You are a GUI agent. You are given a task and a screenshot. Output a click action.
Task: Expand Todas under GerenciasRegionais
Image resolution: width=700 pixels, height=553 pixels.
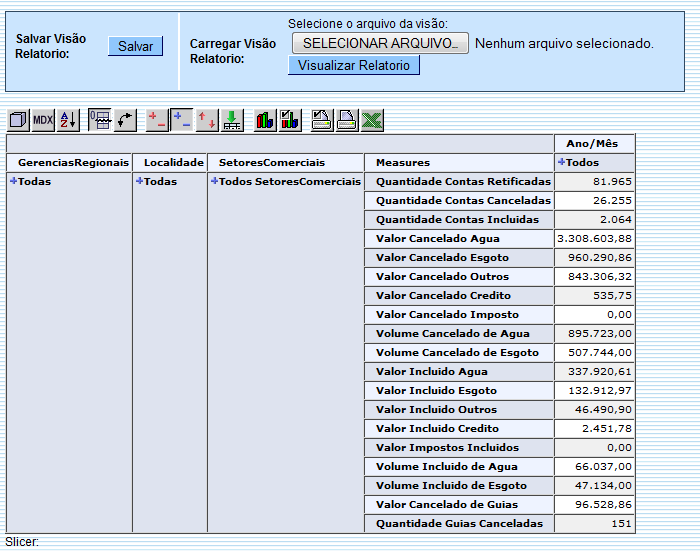click(14, 181)
